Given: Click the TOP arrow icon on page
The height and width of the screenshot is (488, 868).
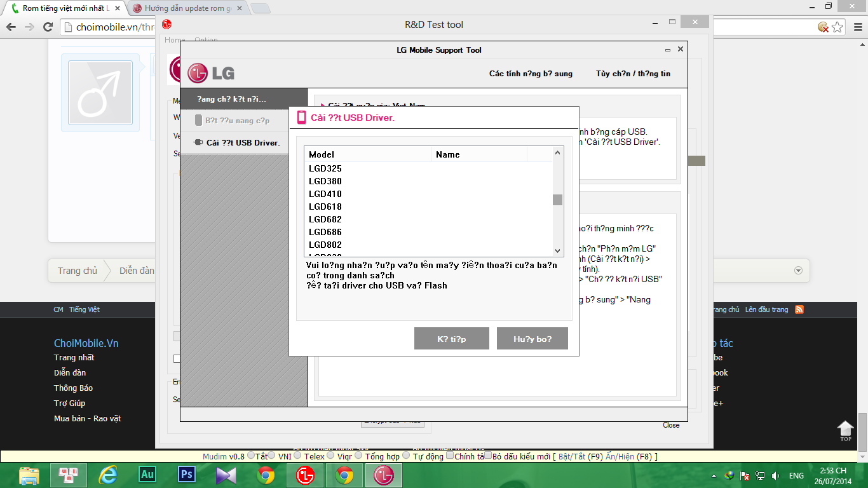Looking at the screenshot, I should tap(845, 430).
